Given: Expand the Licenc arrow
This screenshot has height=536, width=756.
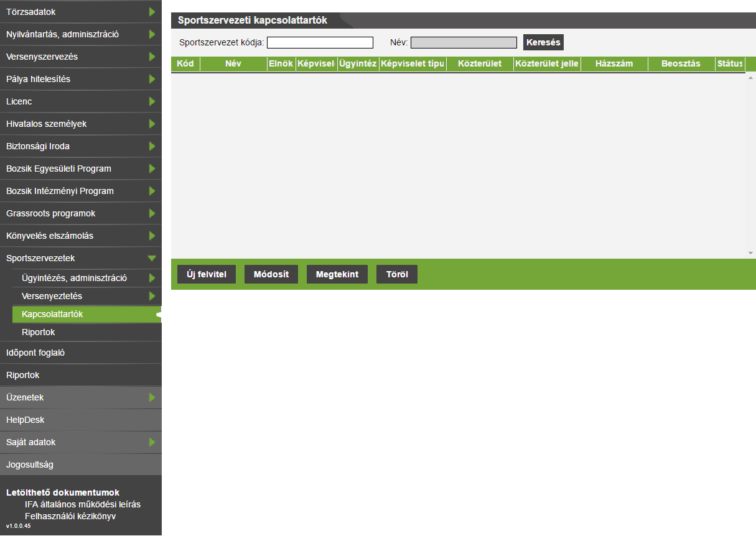Looking at the screenshot, I should [152, 101].
